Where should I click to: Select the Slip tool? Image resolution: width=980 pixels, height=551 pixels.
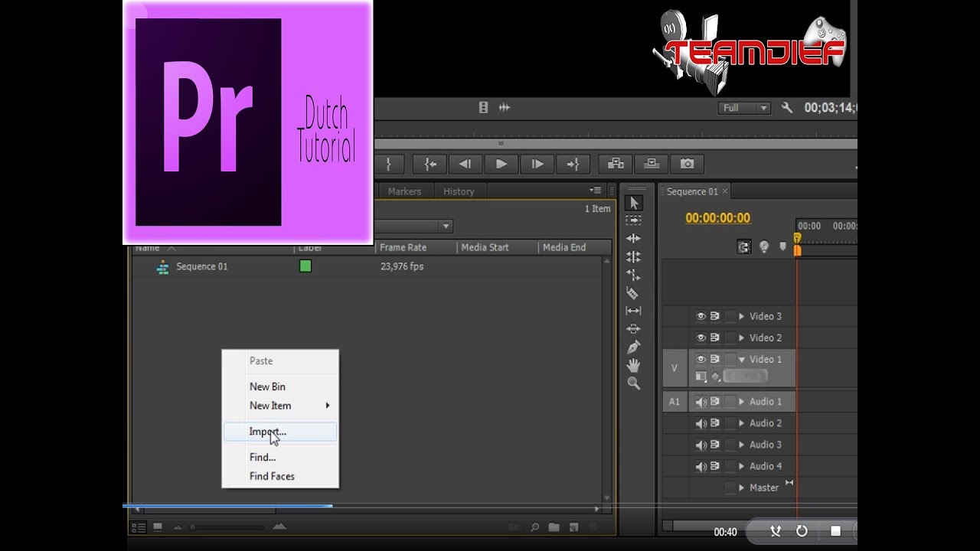click(x=633, y=311)
